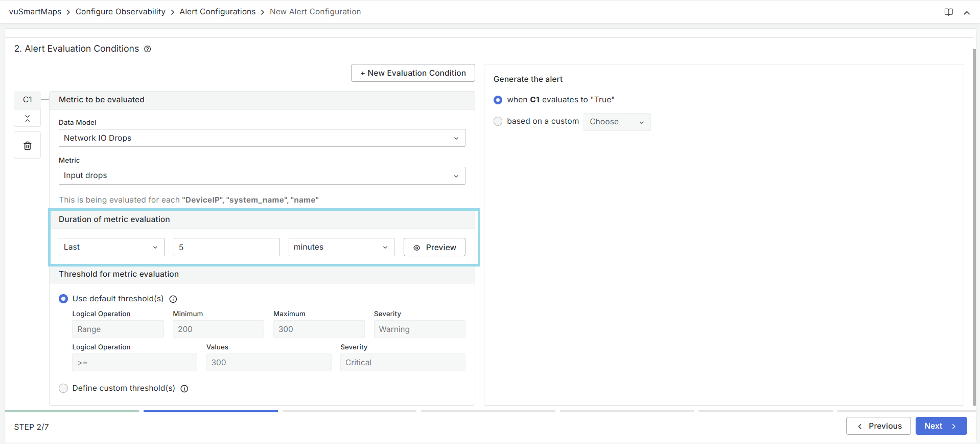Click the New Evaluation Condition button

tap(413, 73)
